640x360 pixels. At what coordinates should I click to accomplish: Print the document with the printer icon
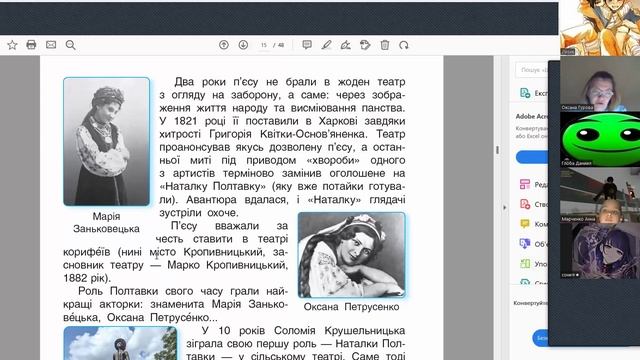tap(31, 45)
